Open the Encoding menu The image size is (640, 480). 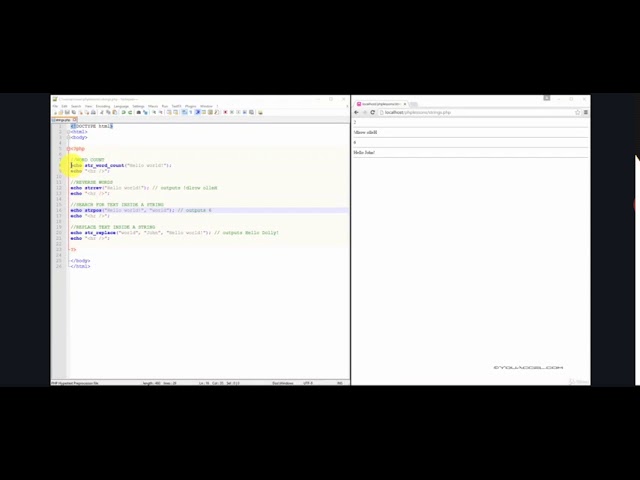(x=103, y=106)
